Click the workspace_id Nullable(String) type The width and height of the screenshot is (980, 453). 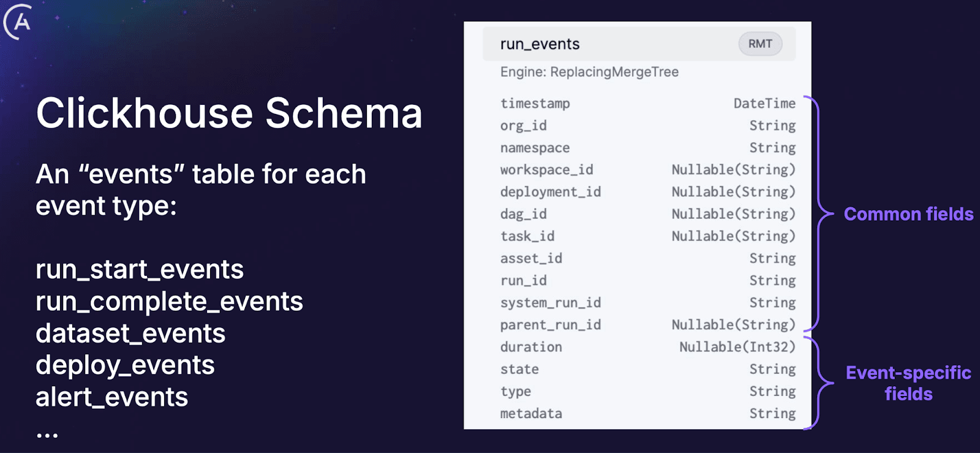tap(733, 170)
